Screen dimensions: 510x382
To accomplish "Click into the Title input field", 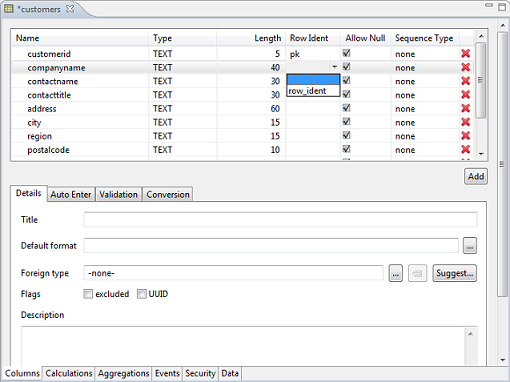I will tap(280, 220).
